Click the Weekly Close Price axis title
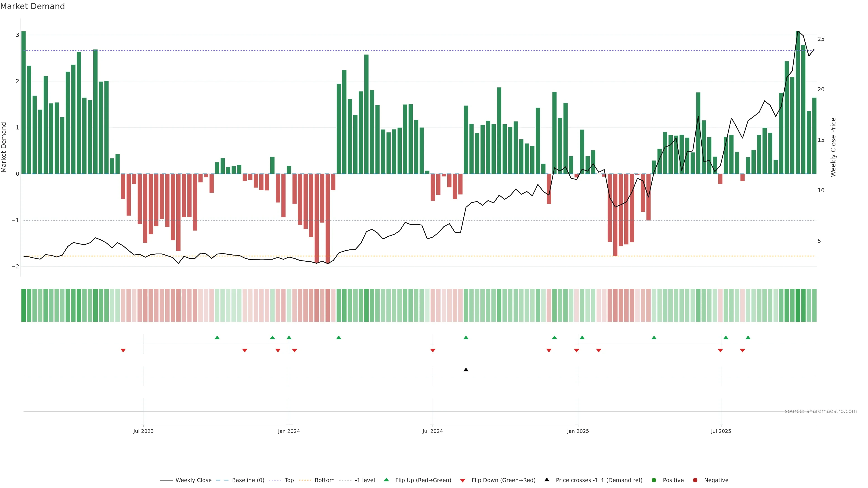868x488 pixels. (833, 147)
